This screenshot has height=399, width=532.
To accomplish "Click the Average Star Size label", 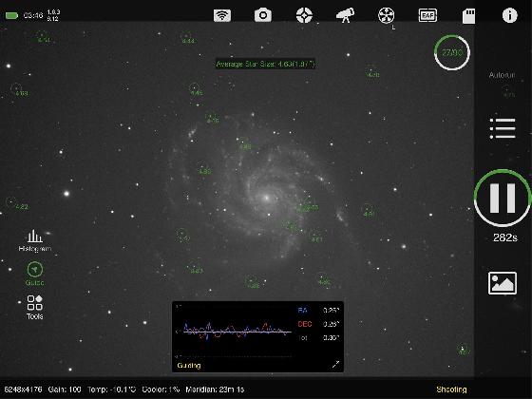I will tap(265, 64).
